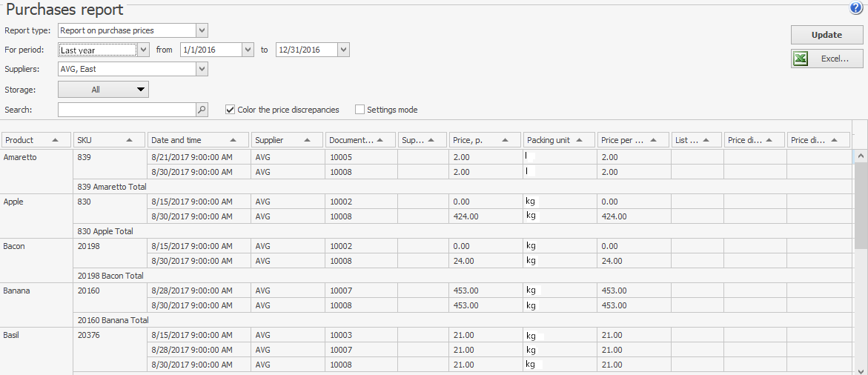Enable the Settings mode checkbox

point(360,110)
